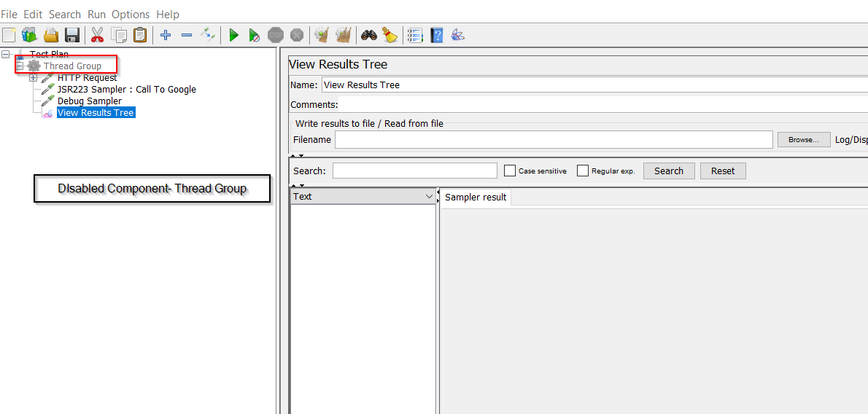Image resolution: width=868 pixels, height=414 pixels.
Task: Open Help with blue question mark icon
Action: (x=437, y=36)
